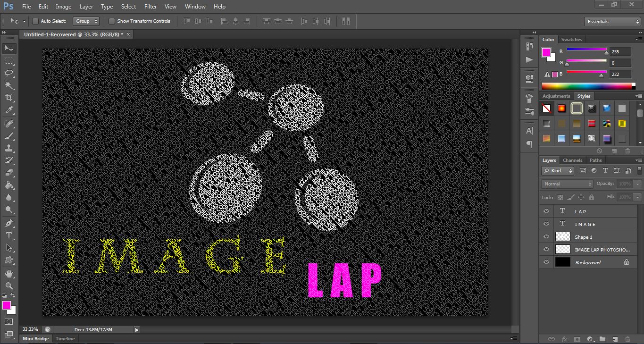
Task: Select the Paint Bucket tool
Action: pos(9,185)
